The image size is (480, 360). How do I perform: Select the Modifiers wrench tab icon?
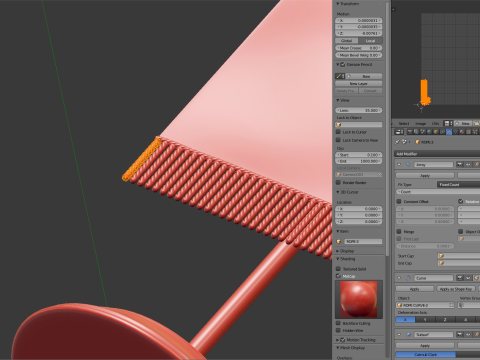tap(449, 132)
